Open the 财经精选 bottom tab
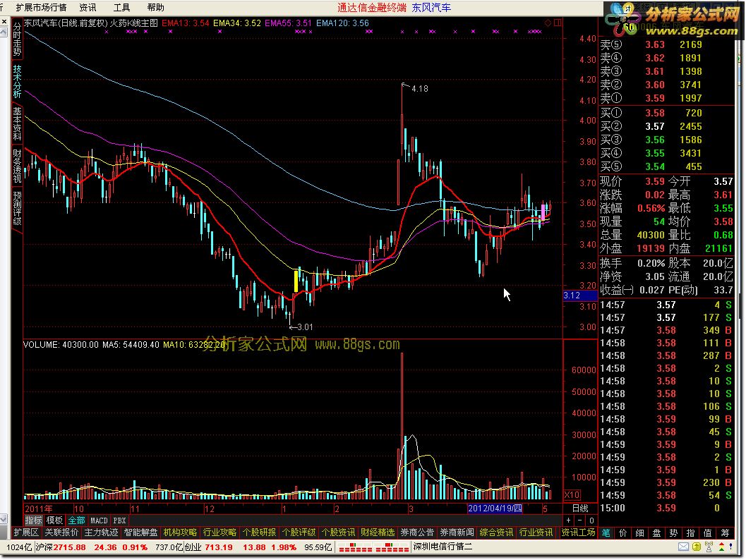The height and width of the screenshot is (560, 746). pos(378,532)
